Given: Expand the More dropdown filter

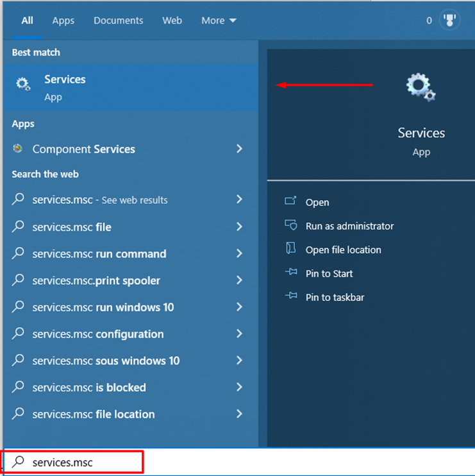Looking at the screenshot, I should [219, 21].
